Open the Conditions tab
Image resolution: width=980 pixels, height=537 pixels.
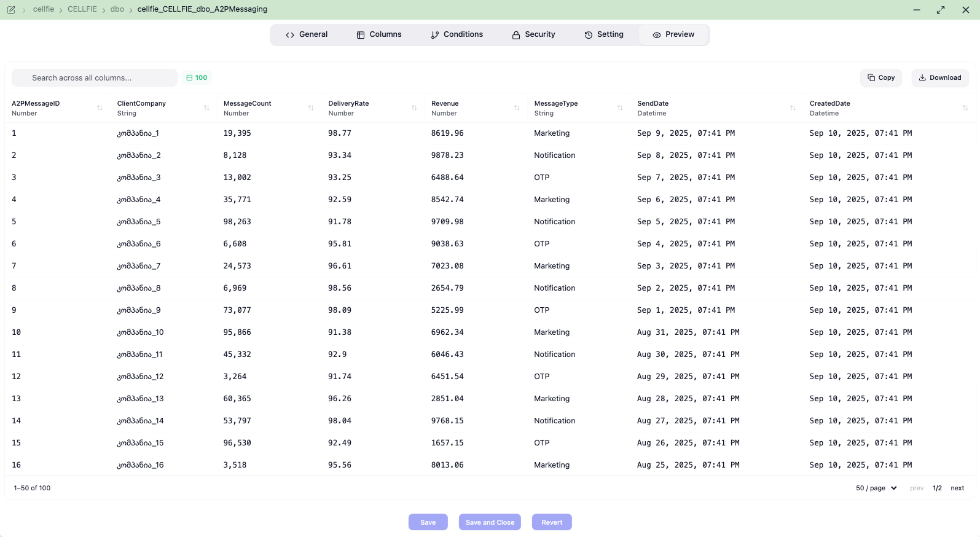[x=457, y=34]
